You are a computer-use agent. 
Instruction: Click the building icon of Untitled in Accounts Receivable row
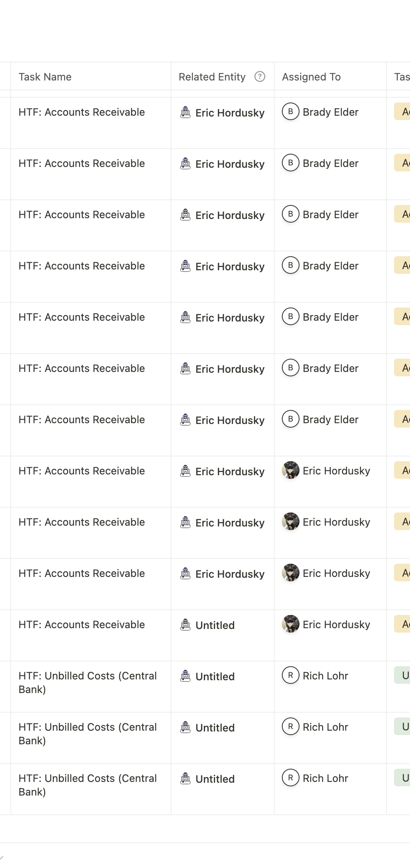(185, 625)
